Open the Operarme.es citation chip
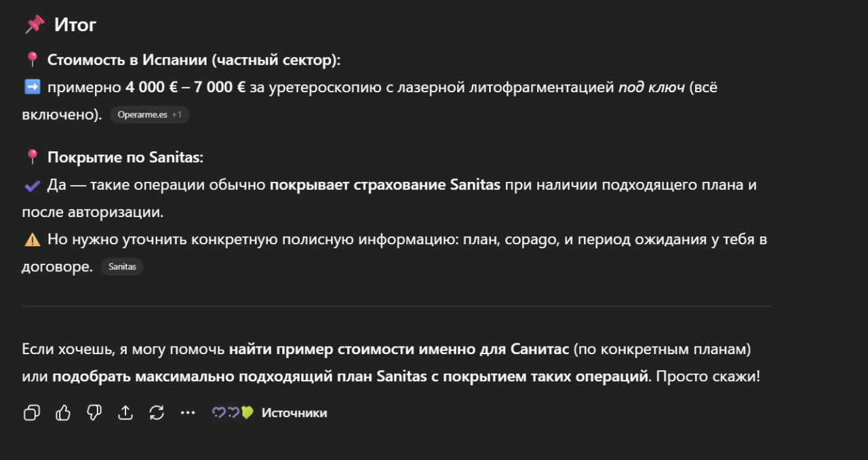868x460 pixels. [x=142, y=115]
